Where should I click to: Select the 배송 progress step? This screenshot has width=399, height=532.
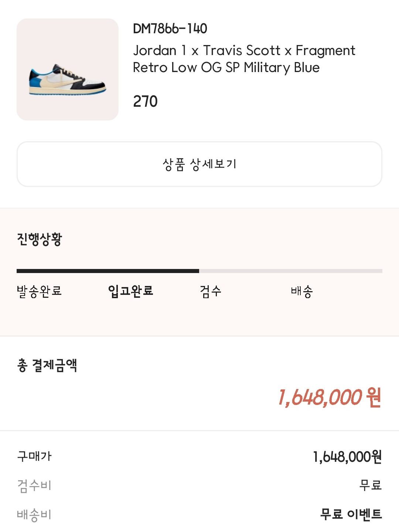(x=302, y=291)
